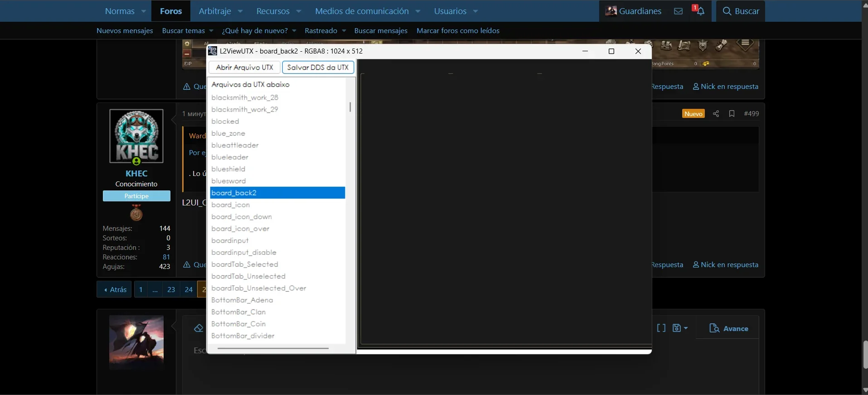Click the L2ViewUTX window title icon
Viewport: 868px width, 395px height.
point(213,51)
